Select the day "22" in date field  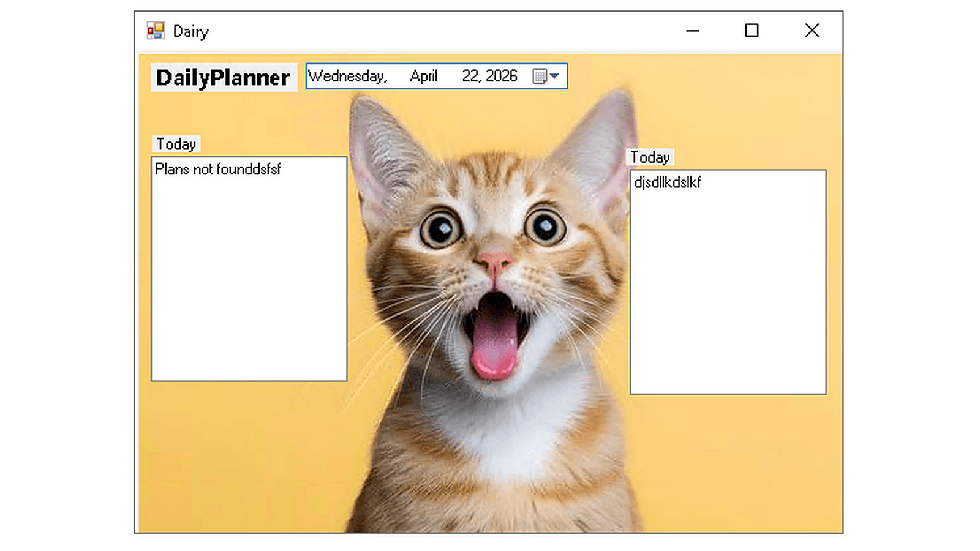(470, 76)
